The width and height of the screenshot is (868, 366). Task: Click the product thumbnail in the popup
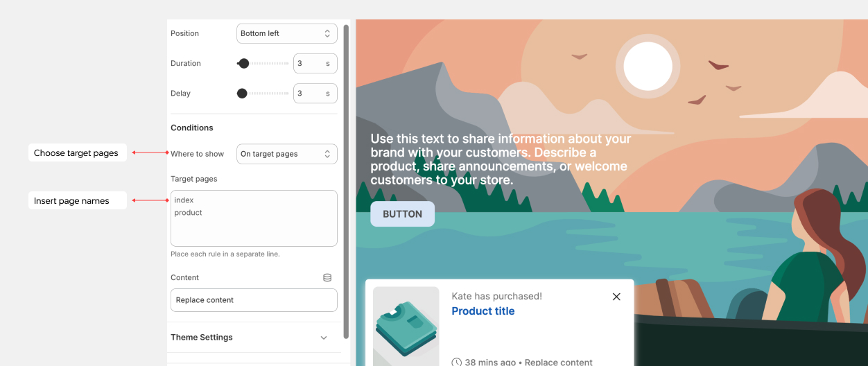click(x=406, y=326)
